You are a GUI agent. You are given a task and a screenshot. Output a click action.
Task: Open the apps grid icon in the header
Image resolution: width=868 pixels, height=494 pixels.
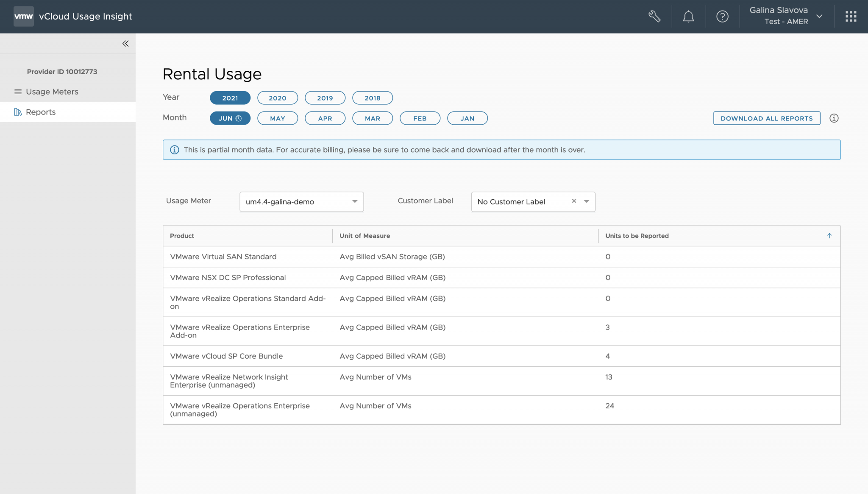click(851, 16)
